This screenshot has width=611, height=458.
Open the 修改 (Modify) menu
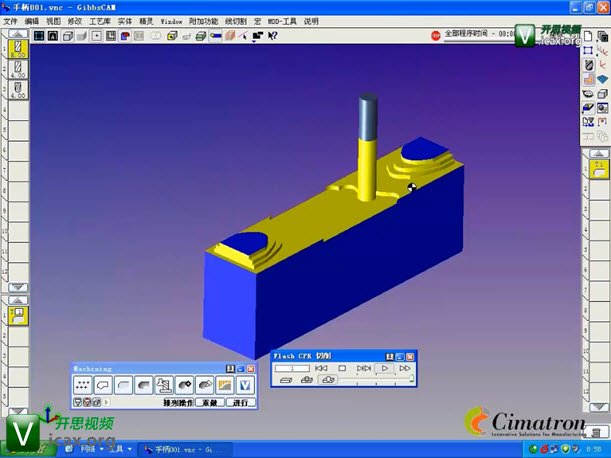click(75, 21)
